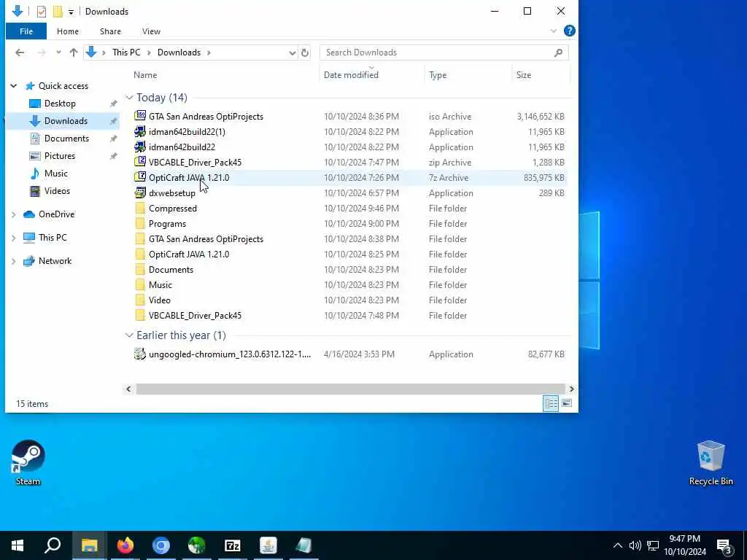Select the ungoogled-chromium installer icon
Image resolution: width=747 pixels, height=560 pixels.
tap(139, 354)
